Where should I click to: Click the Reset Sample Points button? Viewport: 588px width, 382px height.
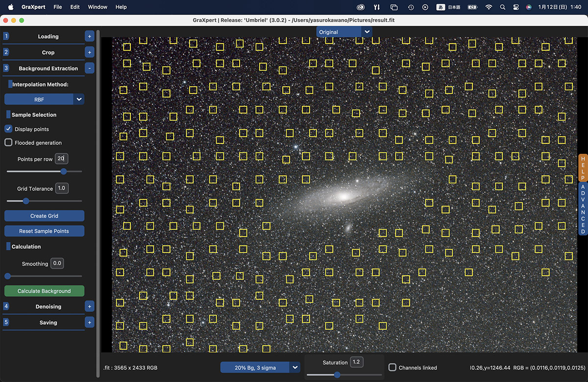[x=44, y=231]
